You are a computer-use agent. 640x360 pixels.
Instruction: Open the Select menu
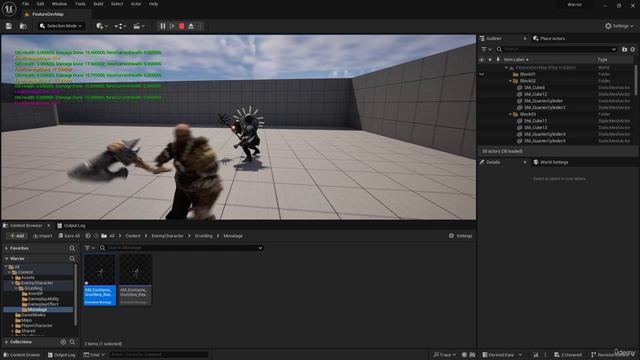click(117, 4)
